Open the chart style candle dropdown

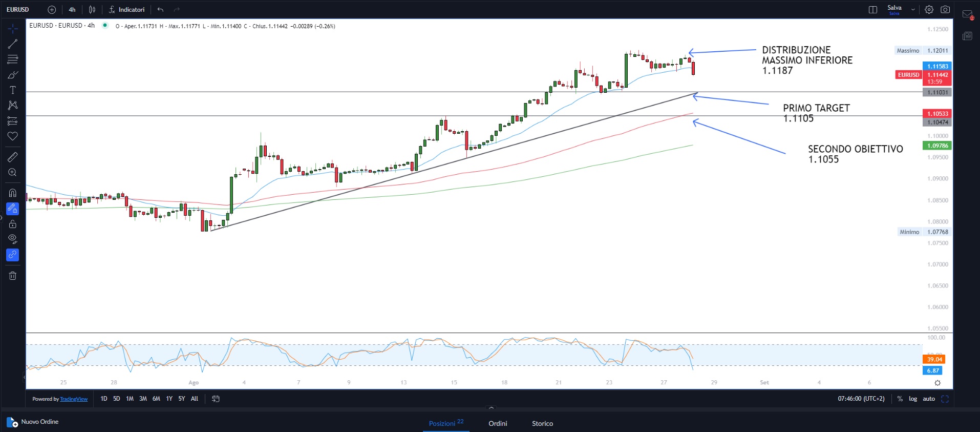click(x=92, y=10)
